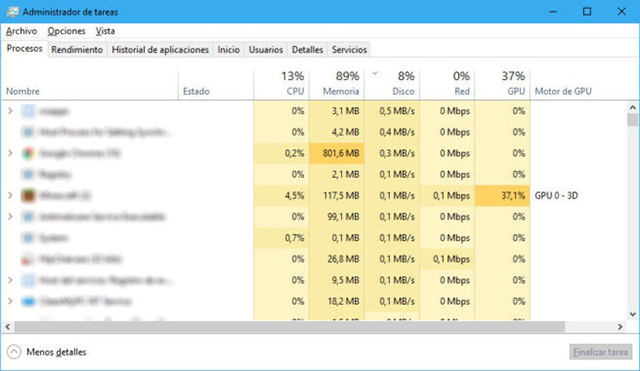This screenshot has width=640, height=371.
Task: Click the 9,5 MB memory cell
Action: [x=337, y=280]
